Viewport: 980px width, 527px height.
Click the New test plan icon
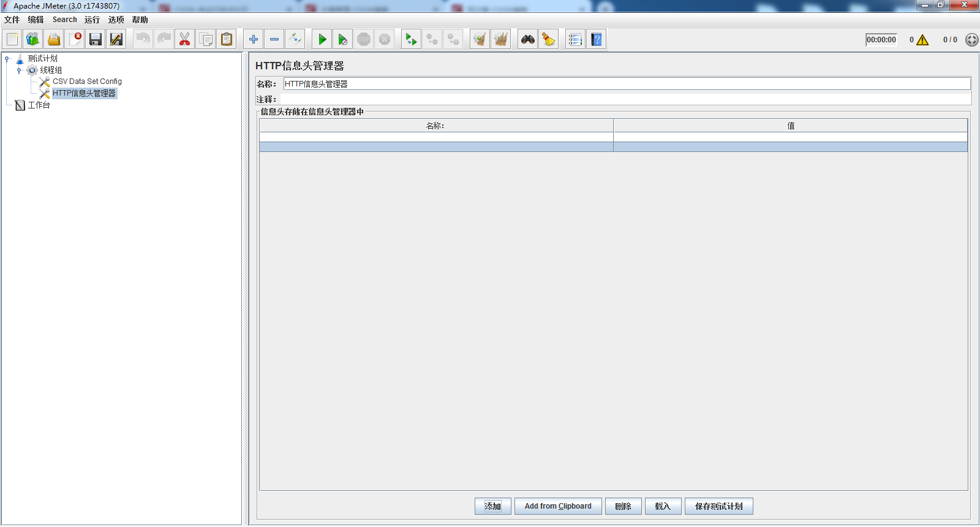[x=12, y=39]
